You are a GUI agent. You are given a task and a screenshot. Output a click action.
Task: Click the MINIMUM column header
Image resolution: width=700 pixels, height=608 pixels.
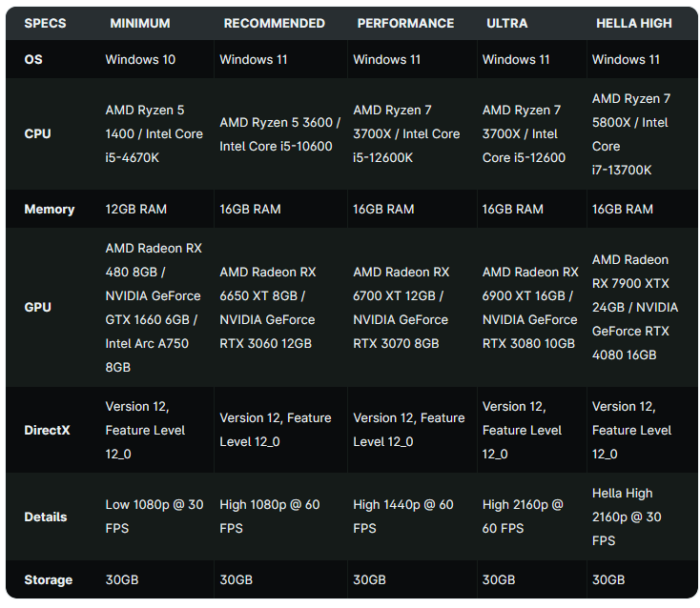[x=140, y=23]
